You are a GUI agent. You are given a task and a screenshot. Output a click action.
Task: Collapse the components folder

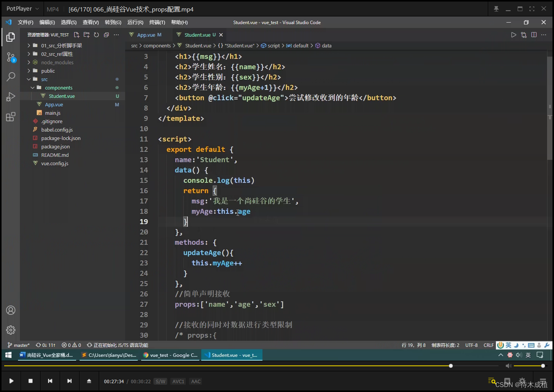(x=59, y=88)
